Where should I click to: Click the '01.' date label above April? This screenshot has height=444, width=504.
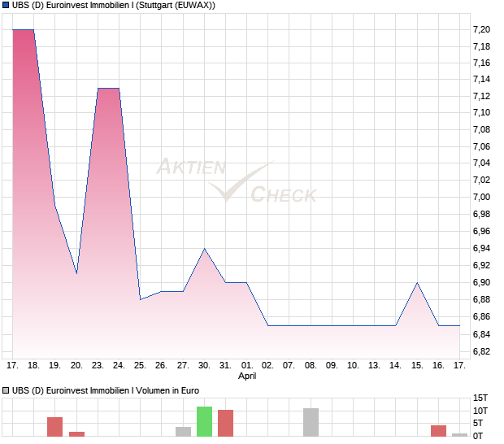[247, 365]
